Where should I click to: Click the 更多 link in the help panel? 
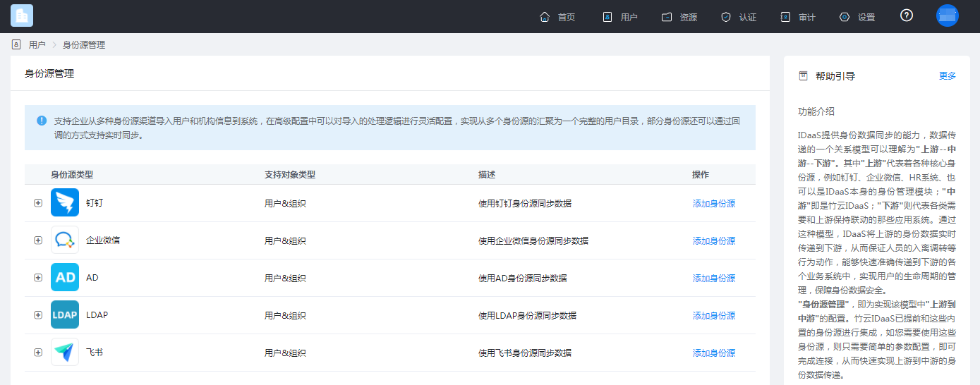(x=948, y=76)
